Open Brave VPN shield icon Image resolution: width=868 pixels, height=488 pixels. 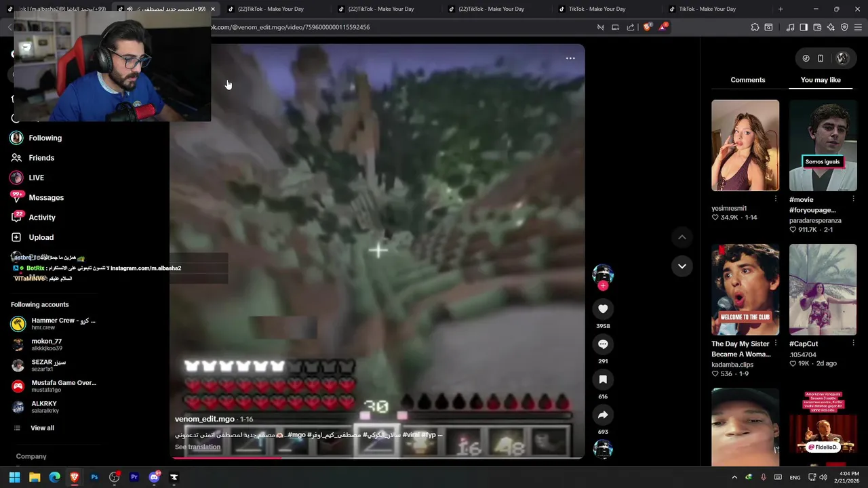click(844, 27)
